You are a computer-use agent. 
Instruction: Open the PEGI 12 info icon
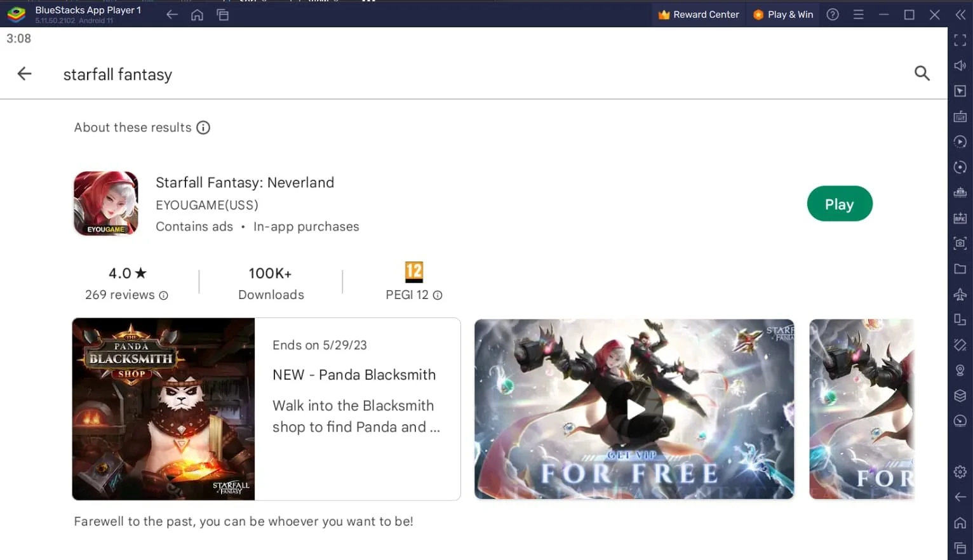pos(438,295)
